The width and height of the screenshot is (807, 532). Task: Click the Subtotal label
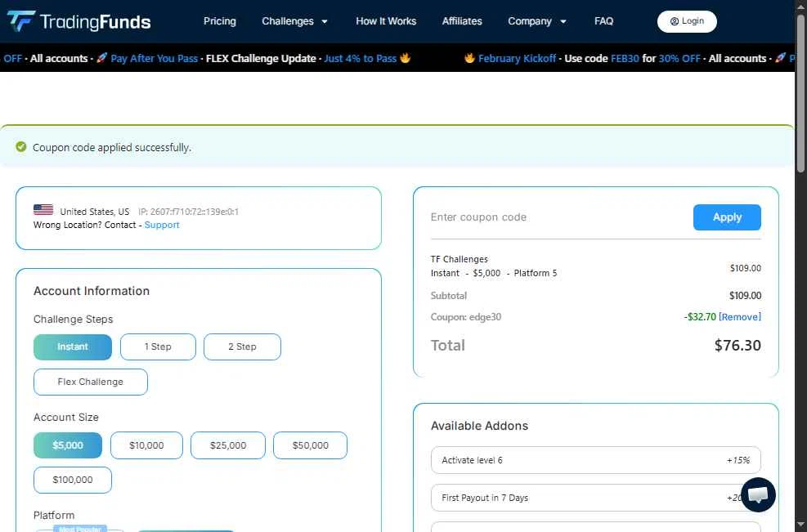(448, 296)
